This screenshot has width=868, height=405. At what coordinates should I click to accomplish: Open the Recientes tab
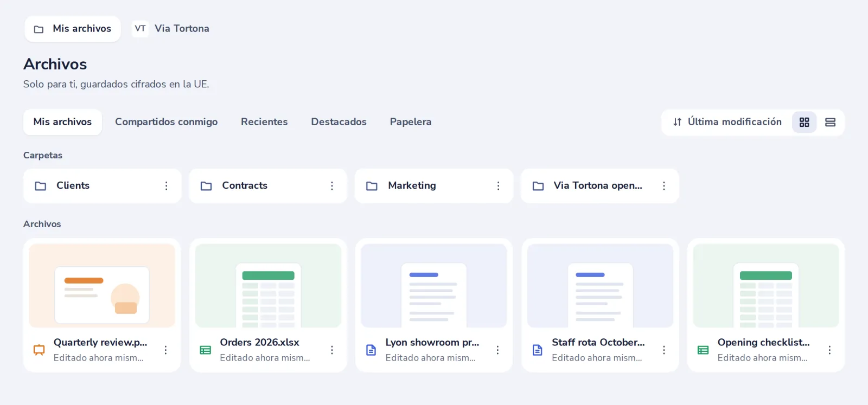(x=264, y=122)
